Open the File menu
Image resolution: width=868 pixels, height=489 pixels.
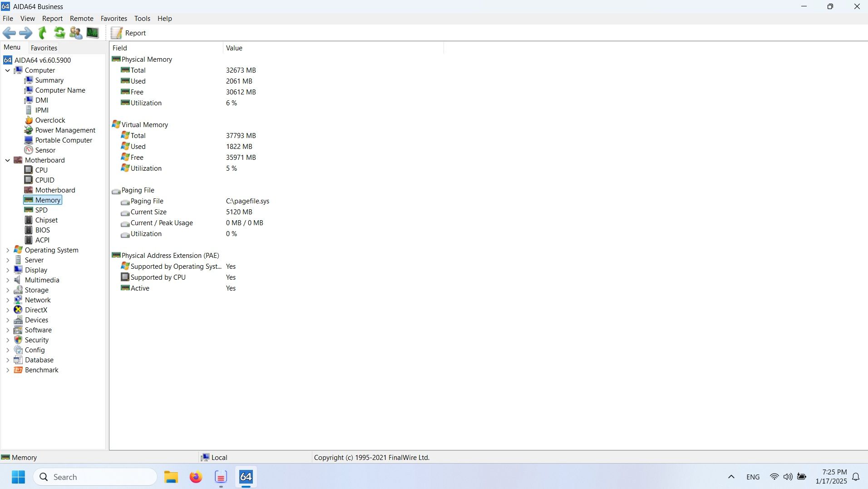[8, 19]
